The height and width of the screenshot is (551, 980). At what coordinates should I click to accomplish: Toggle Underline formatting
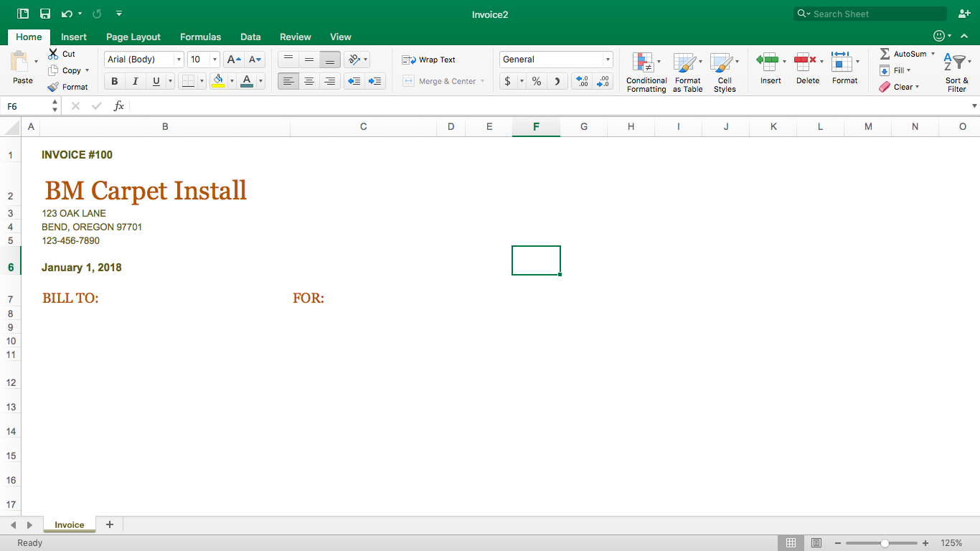point(156,81)
